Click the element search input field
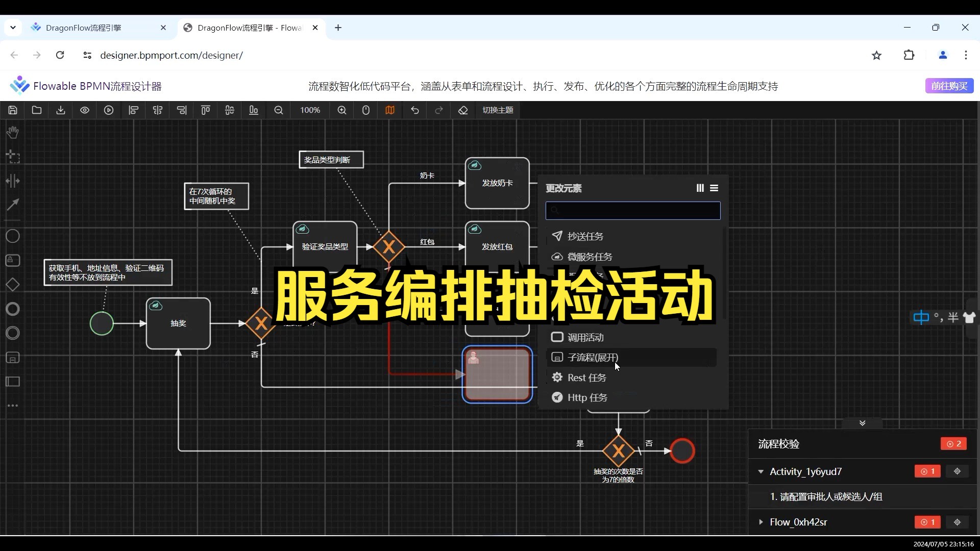 point(633,211)
